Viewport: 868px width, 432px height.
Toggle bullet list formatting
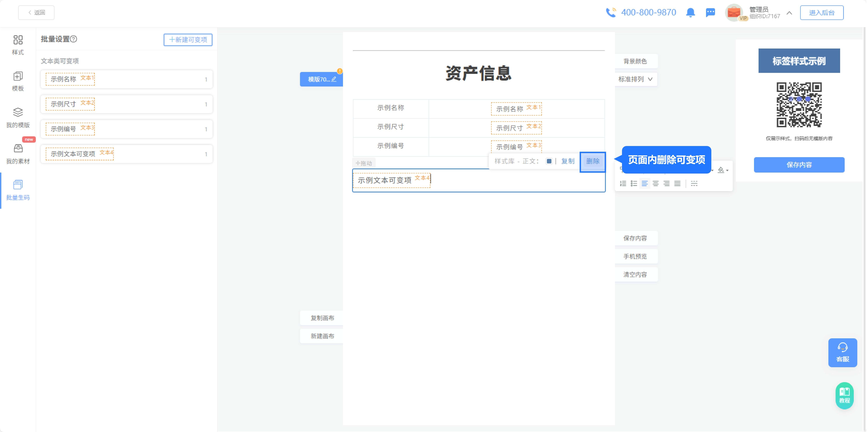[634, 184]
